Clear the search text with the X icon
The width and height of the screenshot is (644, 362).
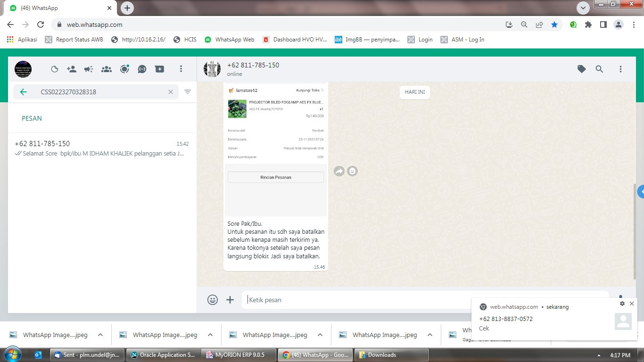point(171,92)
